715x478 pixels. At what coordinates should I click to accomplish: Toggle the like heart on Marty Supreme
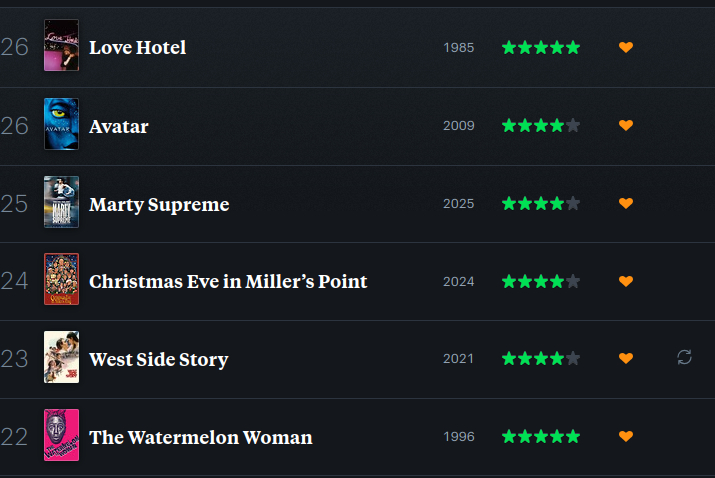click(626, 203)
